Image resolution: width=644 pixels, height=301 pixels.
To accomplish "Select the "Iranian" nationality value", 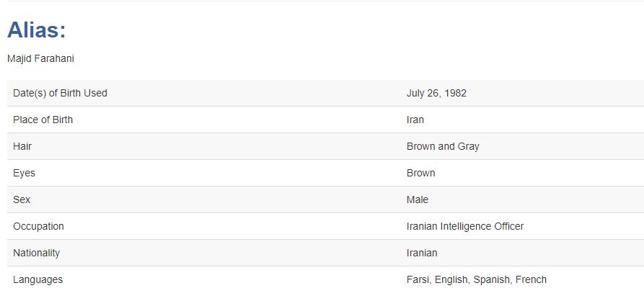I will 422,253.
